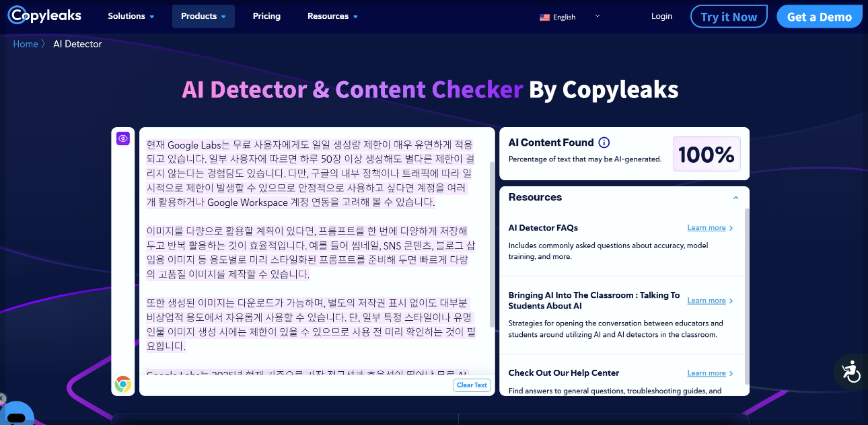Select the Products menu item
868x425 pixels.
[x=203, y=15]
